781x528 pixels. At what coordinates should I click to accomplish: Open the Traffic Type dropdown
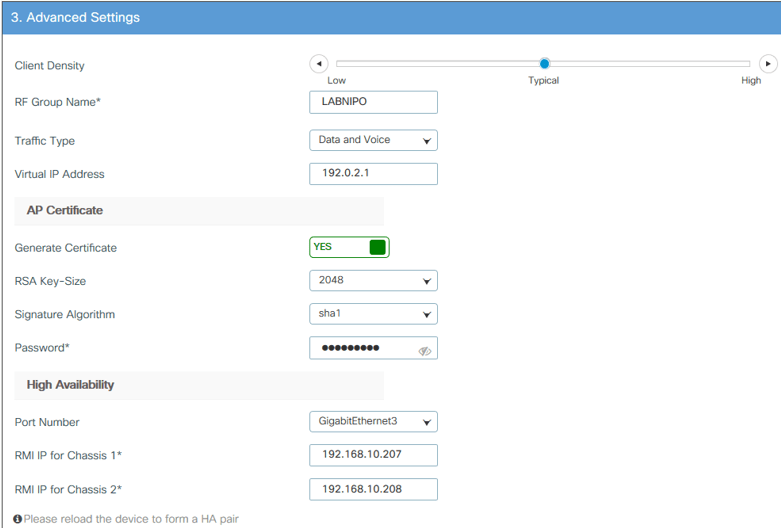coord(373,141)
